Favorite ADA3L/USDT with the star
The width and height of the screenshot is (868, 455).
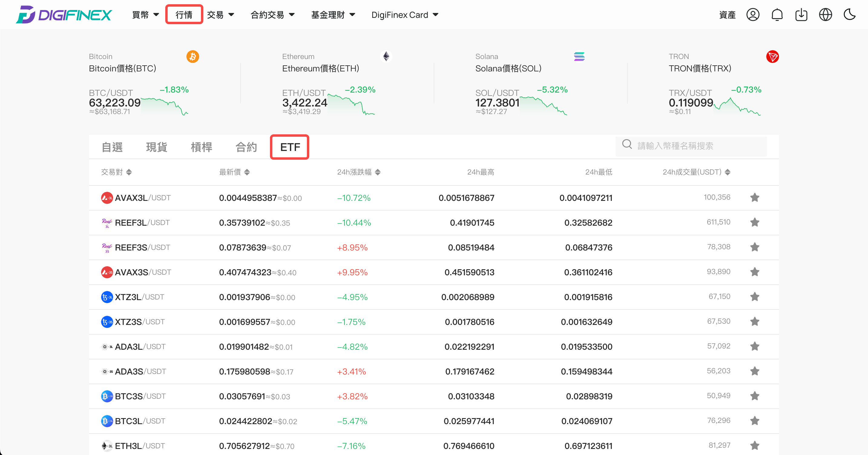(x=755, y=346)
